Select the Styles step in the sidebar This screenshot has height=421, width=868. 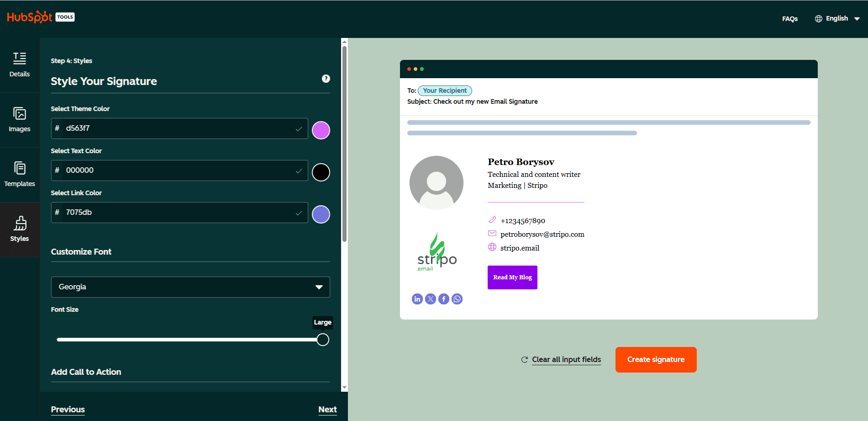pos(20,229)
